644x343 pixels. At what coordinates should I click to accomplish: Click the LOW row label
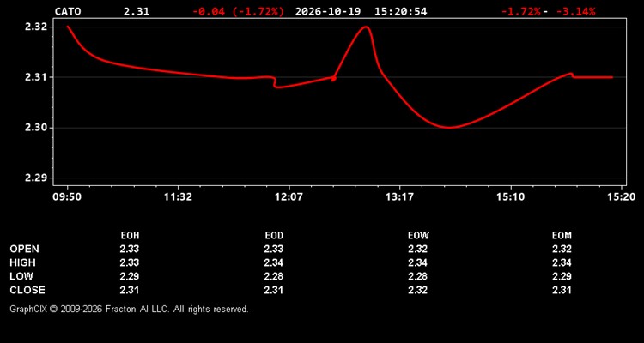[x=21, y=276]
